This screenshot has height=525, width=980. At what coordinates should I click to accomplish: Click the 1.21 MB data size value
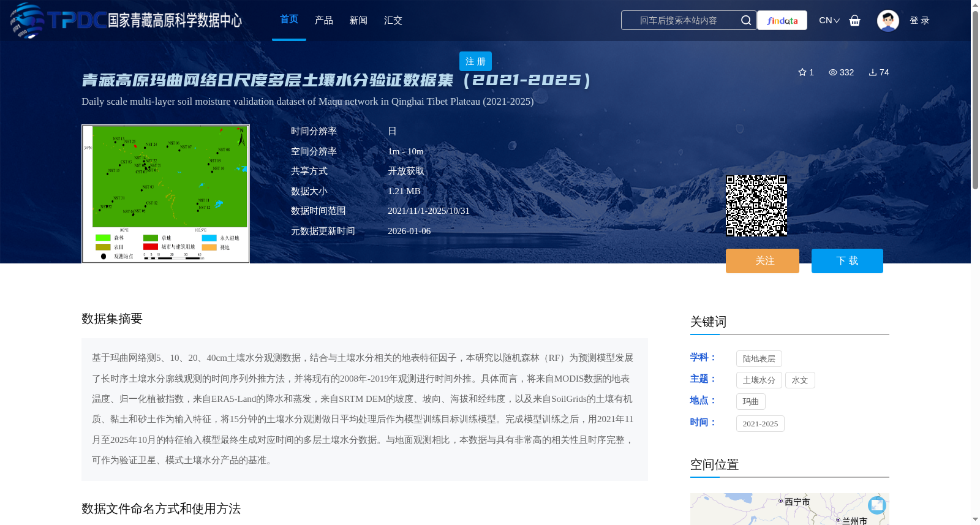coord(404,191)
